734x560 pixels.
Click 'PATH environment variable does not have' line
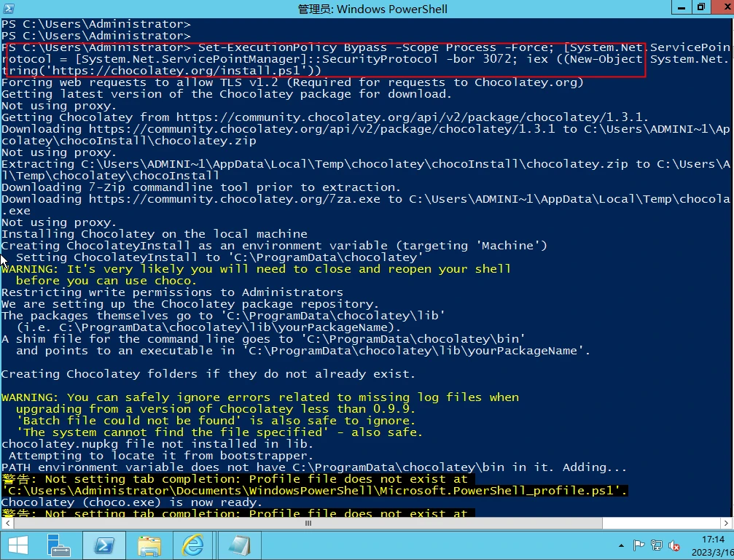click(314, 467)
